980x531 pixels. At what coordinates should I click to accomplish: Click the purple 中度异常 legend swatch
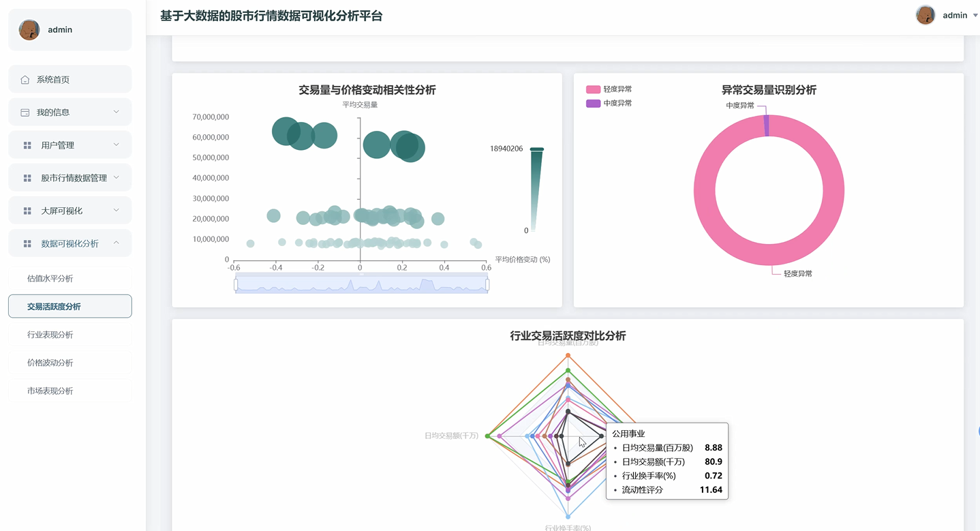pos(594,104)
